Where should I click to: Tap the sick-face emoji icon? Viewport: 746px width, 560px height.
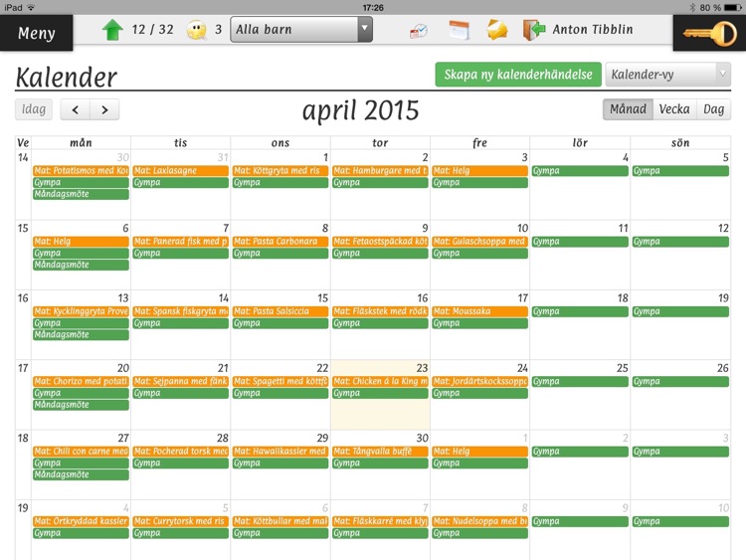pyautogui.click(x=197, y=30)
